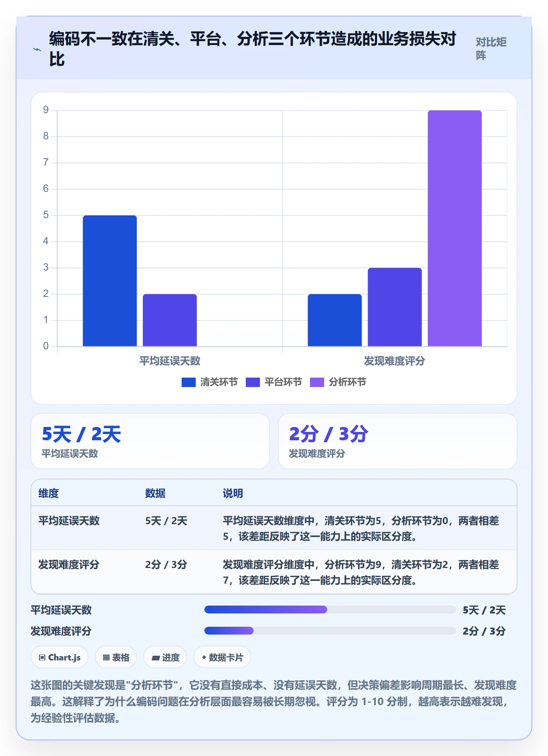
Task: Click the 维度 table column header
Action: pyautogui.click(x=49, y=493)
